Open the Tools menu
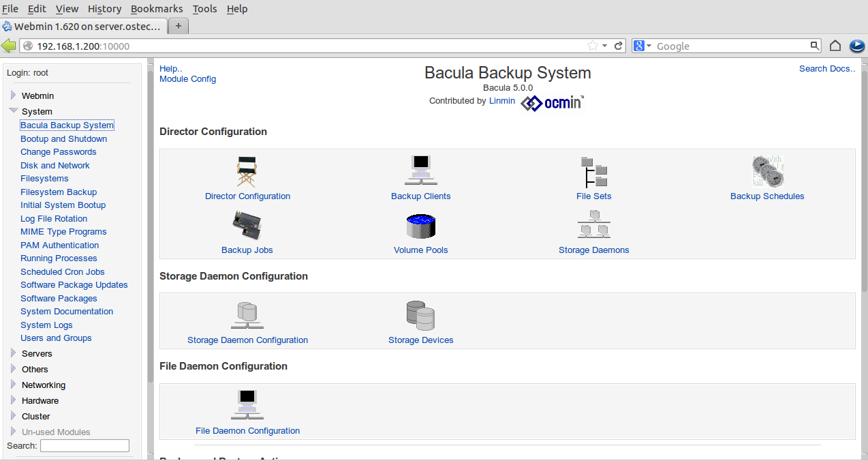Screen dimensions: 868x461 pos(204,9)
